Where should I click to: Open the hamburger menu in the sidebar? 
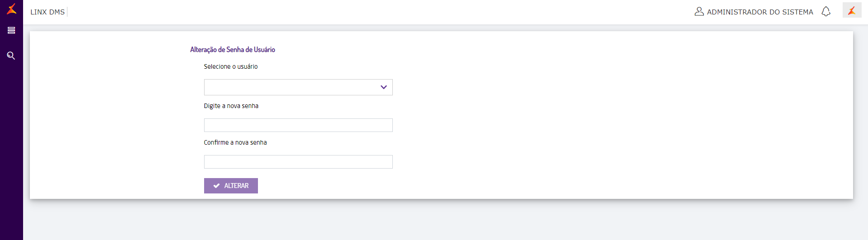click(x=11, y=30)
